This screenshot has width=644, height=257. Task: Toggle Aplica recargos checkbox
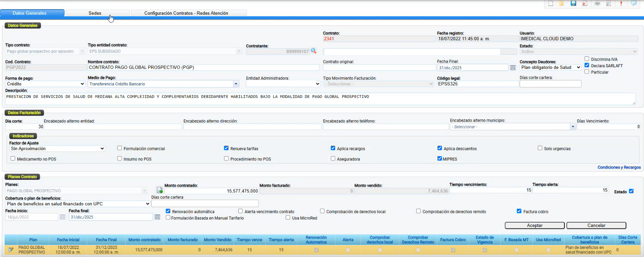point(333,148)
